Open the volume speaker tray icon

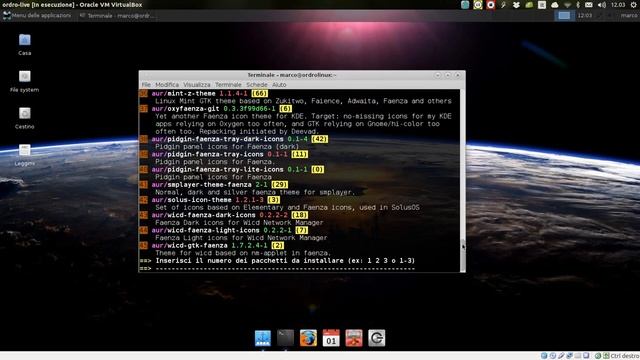(x=602, y=5)
